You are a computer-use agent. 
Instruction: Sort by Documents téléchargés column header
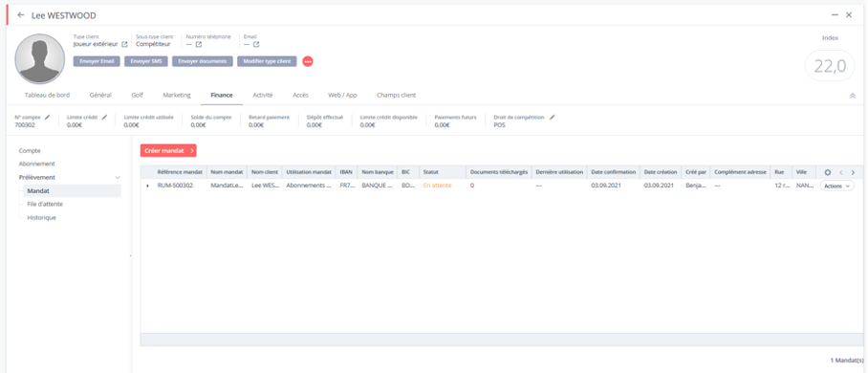(x=499, y=172)
